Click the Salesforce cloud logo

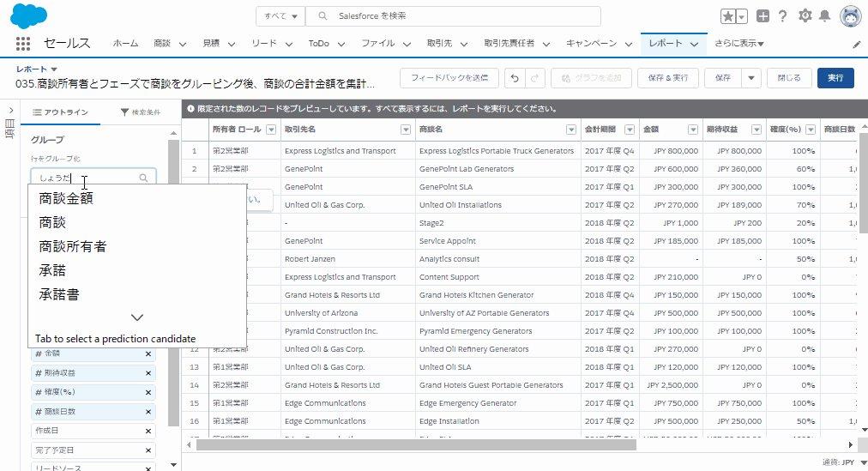click(x=29, y=16)
